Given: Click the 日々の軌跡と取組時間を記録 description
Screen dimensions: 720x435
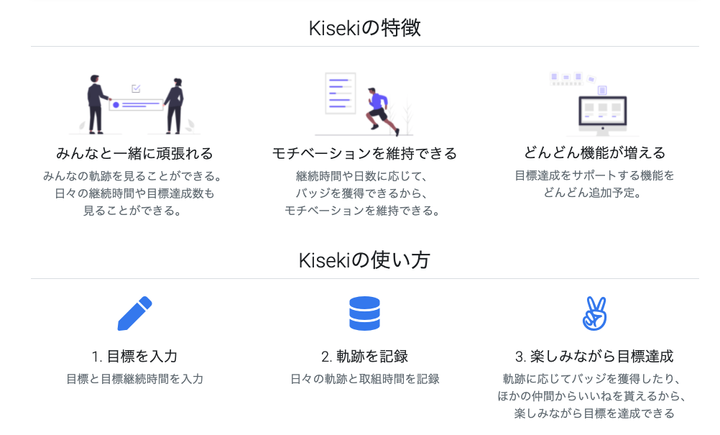Looking at the screenshot, I should tap(364, 379).
